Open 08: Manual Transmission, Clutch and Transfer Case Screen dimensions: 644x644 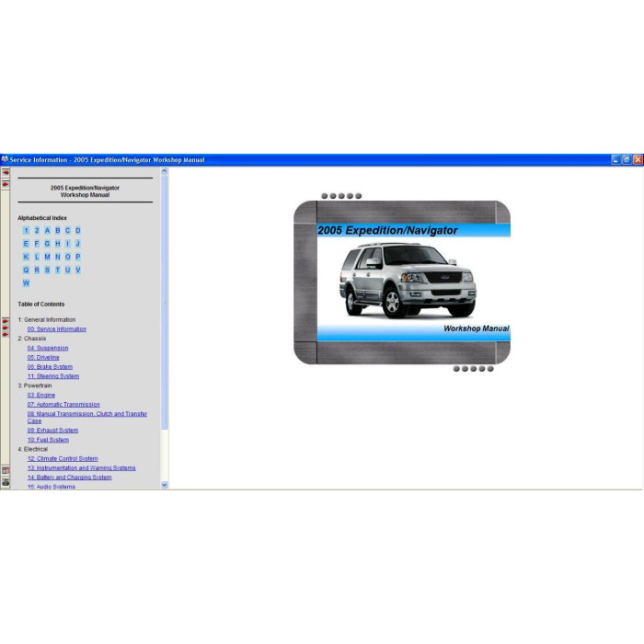coord(87,418)
